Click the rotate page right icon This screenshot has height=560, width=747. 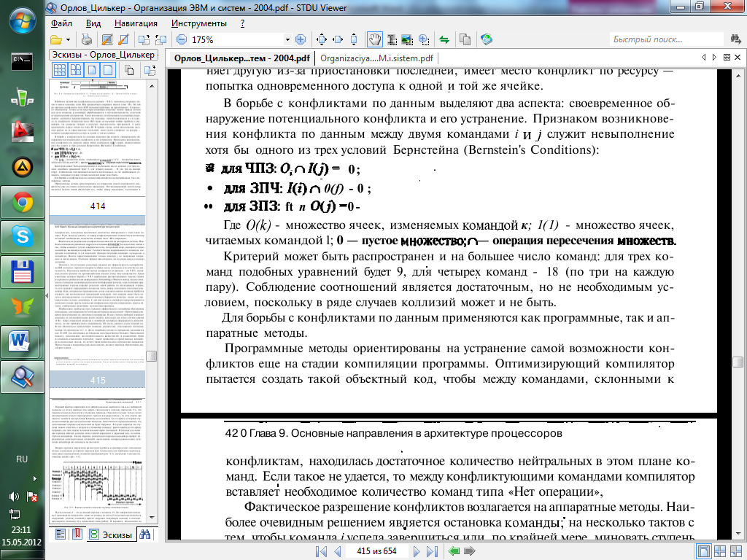click(160, 40)
